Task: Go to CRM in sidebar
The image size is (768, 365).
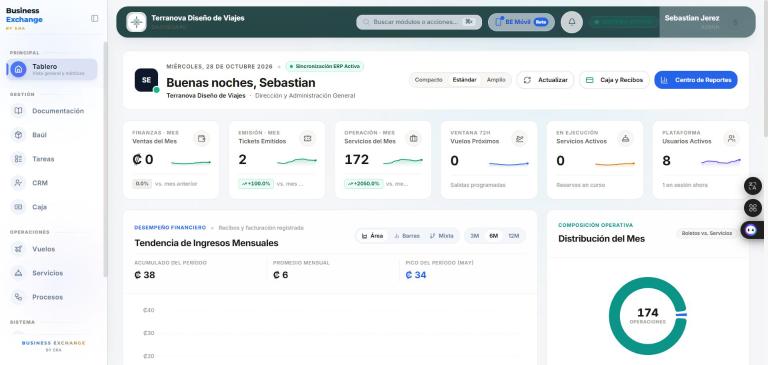Action: (x=52, y=183)
